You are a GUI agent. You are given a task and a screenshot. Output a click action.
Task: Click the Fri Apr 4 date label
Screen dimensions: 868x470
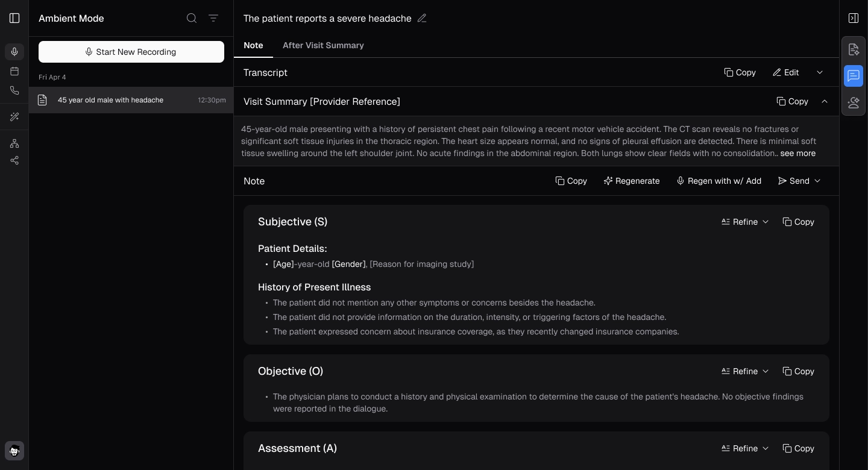coord(52,77)
